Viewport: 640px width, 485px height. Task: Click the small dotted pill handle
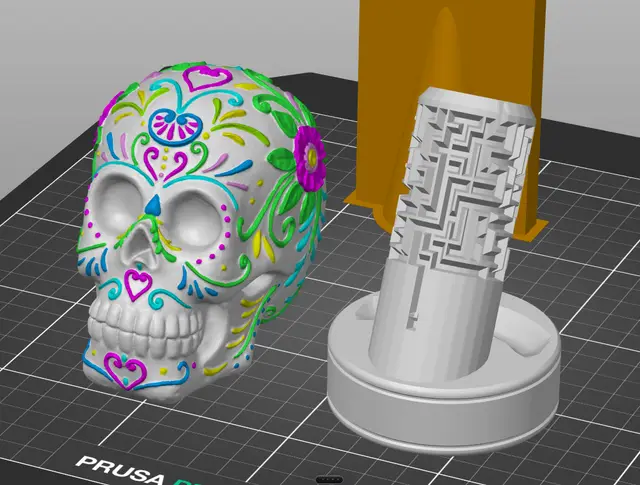tap(329, 479)
